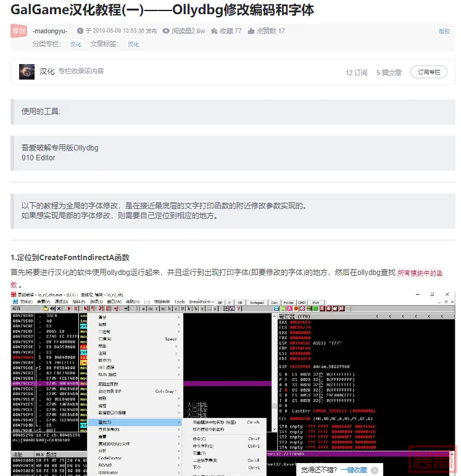Open the Tools menu in Ollydbg
The width and height of the screenshot is (461, 476).
(x=179, y=302)
